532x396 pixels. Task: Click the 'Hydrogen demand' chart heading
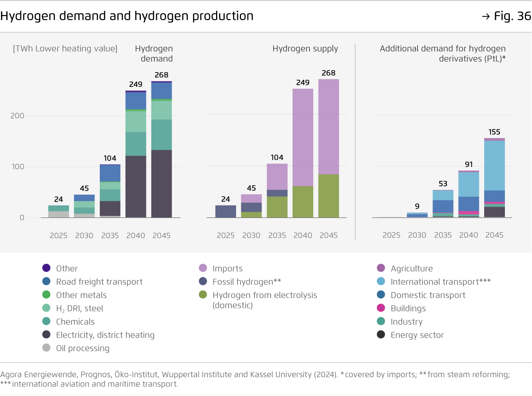[154, 53]
